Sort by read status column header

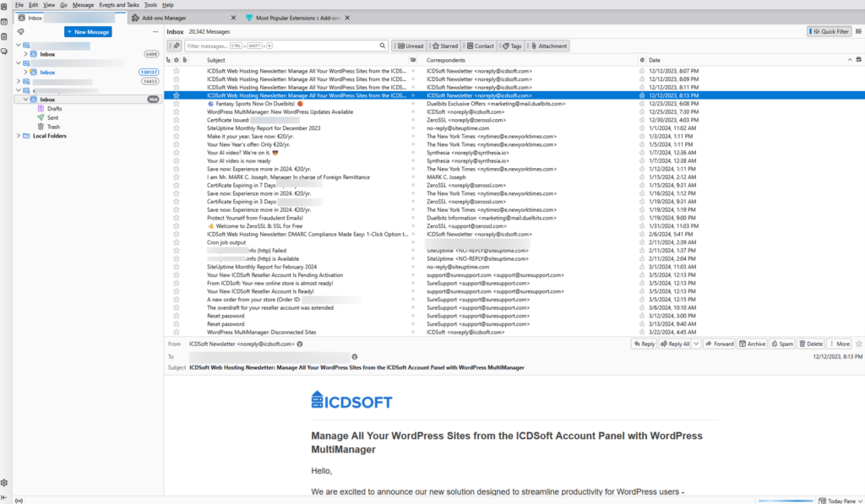(x=412, y=60)
